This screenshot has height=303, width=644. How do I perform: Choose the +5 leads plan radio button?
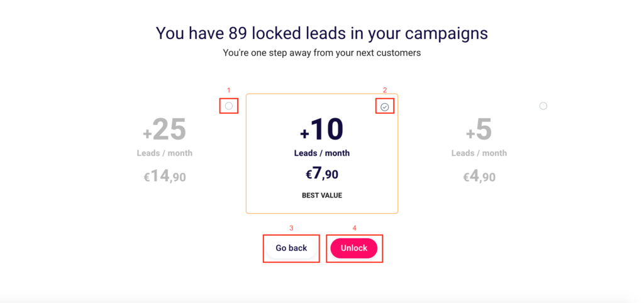point(543,106)
